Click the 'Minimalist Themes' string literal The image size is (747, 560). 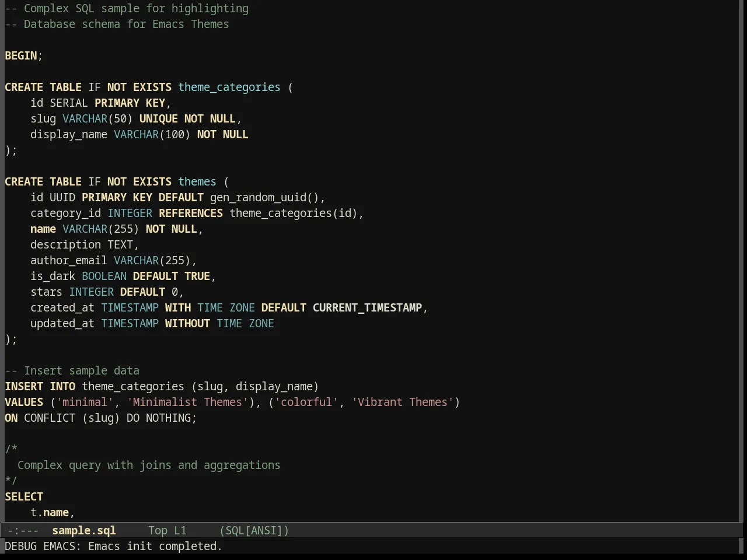click(x=187, y=402)
